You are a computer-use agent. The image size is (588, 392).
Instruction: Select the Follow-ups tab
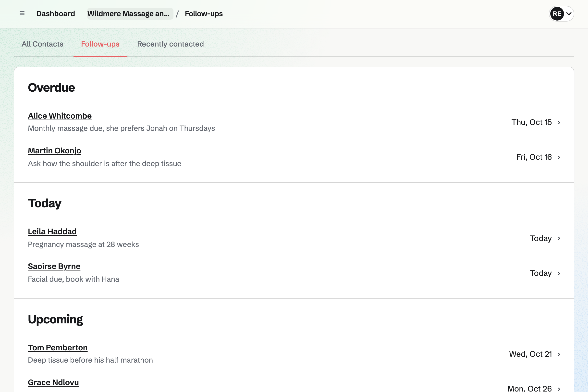[100, 44]
